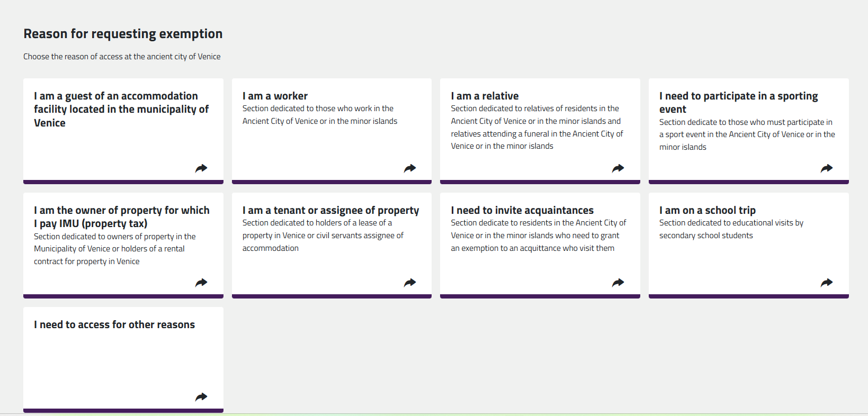This screenshot has width=868, height=416.
Task: Choose 'I am a tenant or assignee of property'
Action: (x=330, y=210)
